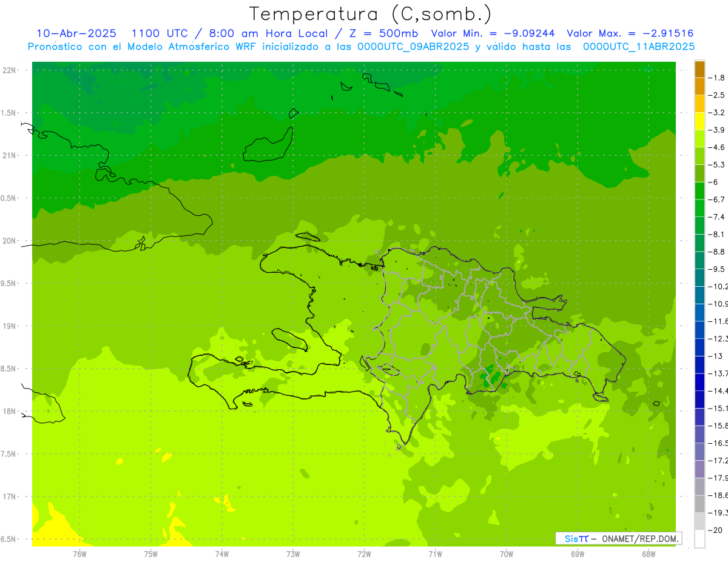Click the "6.5N" latitude axis label
Screen dimensions: 728x562
(9, 539)
